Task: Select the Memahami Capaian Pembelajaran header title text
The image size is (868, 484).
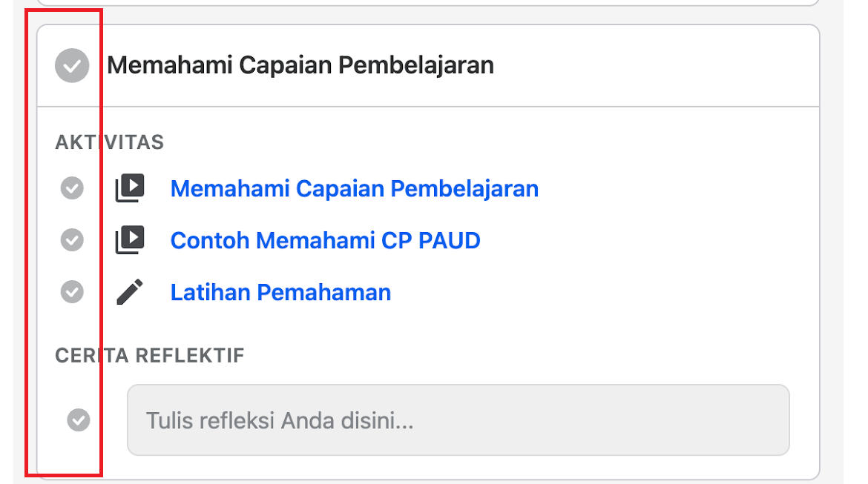Action: point(300,65)
